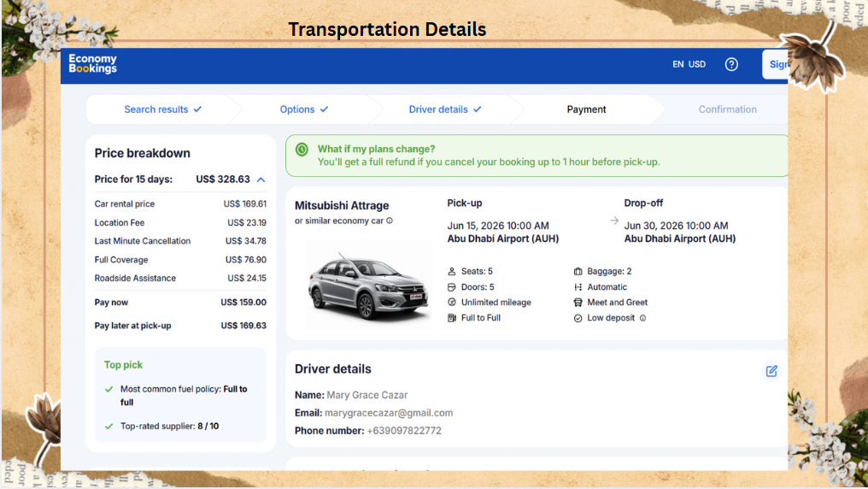Return to the Options step

pyautogui.click(x=304, y=109)
